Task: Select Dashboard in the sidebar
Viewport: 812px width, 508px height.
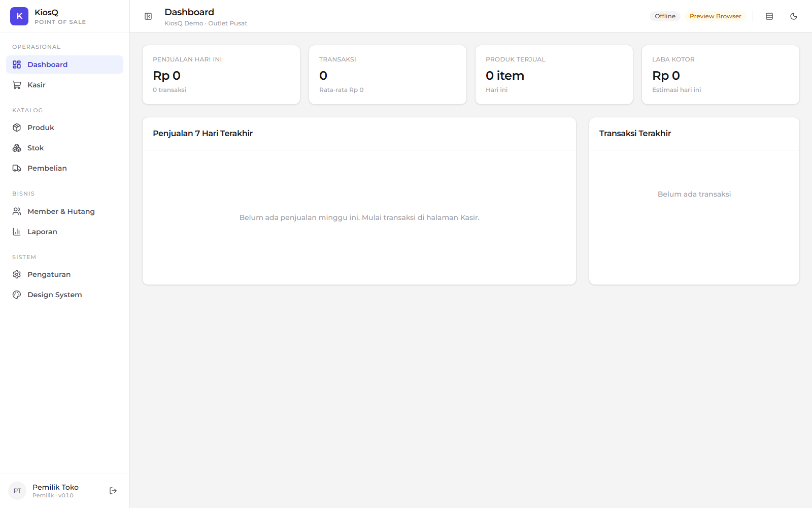Action: (64, 65)
